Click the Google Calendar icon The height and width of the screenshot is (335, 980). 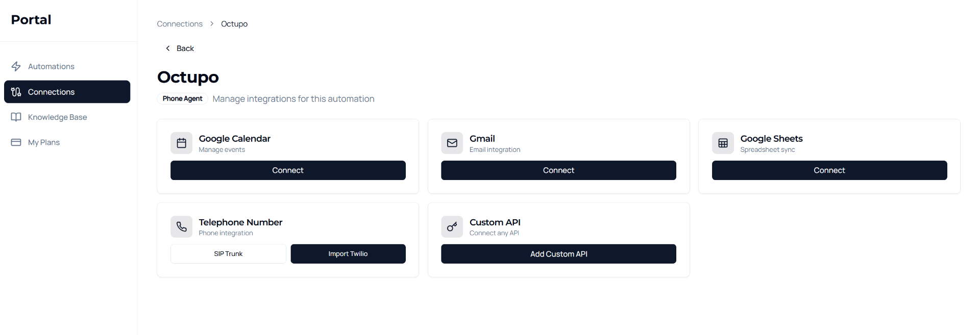tap(181, 143)
